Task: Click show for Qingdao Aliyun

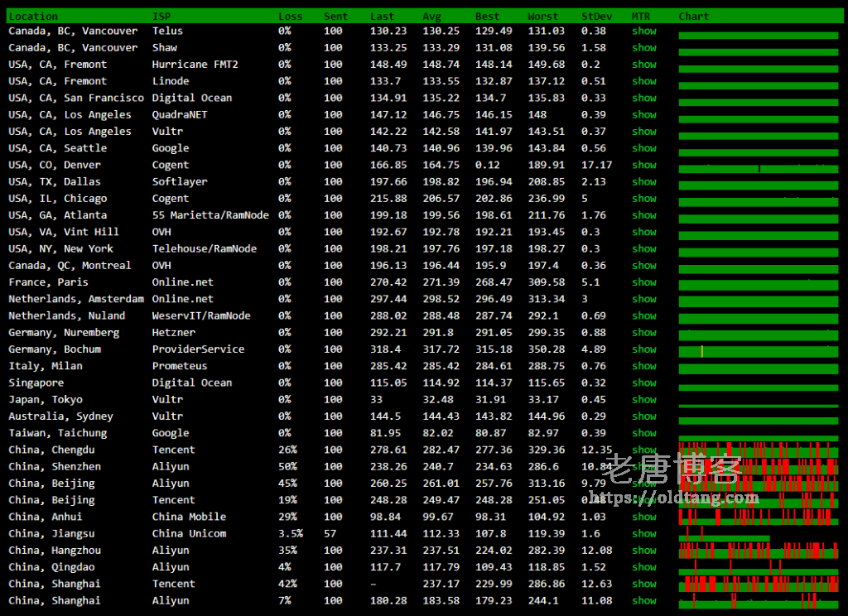Action: click(644, 567)
